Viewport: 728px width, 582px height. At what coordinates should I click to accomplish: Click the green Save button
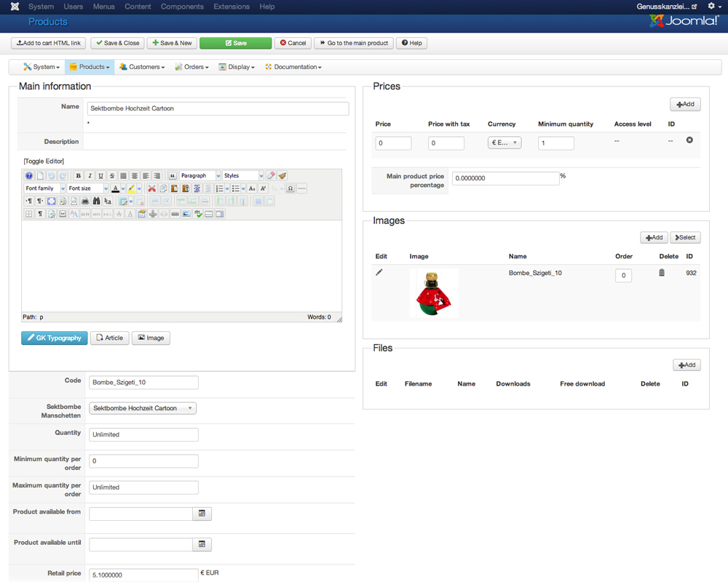[235, 43]
